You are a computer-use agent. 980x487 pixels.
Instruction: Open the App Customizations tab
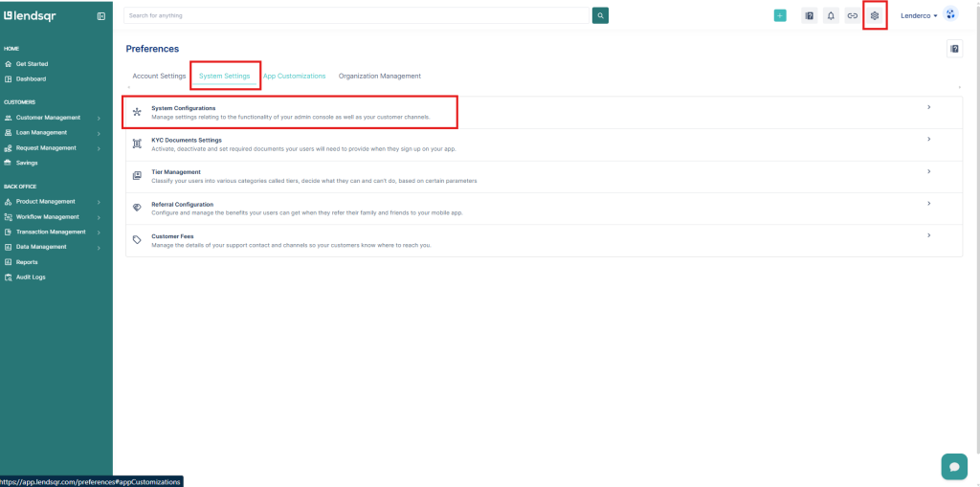pos(295,76)
